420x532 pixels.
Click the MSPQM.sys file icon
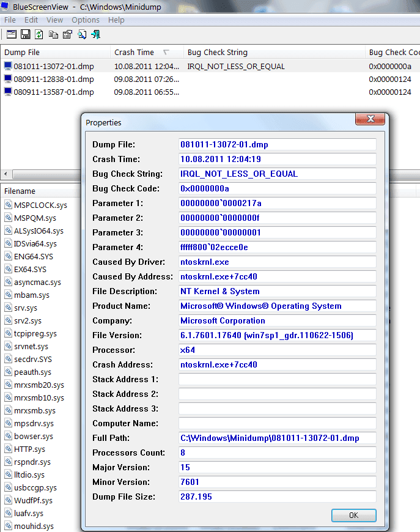click(x=8, y=218)
